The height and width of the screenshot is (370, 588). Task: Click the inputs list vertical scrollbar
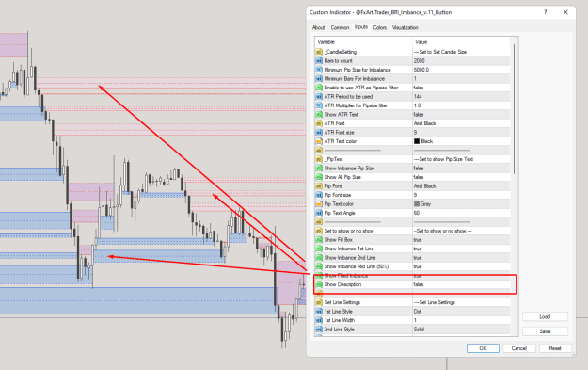(514, 109)
